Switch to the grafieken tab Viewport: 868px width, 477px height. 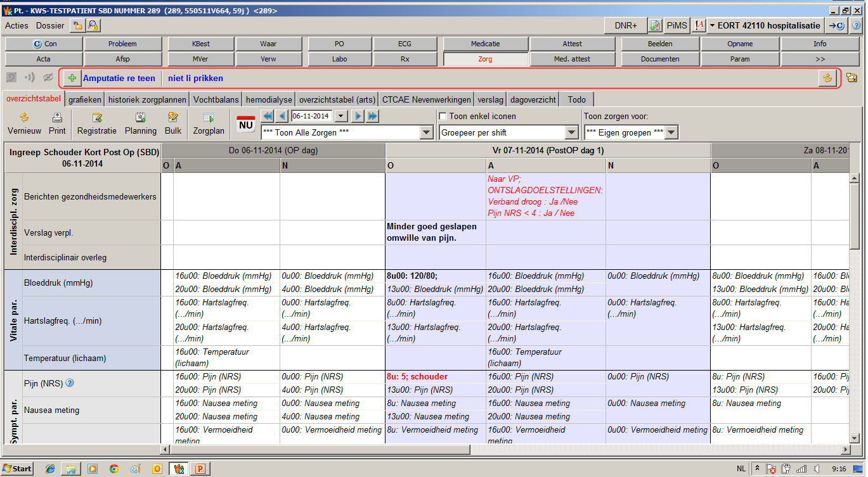84,99
